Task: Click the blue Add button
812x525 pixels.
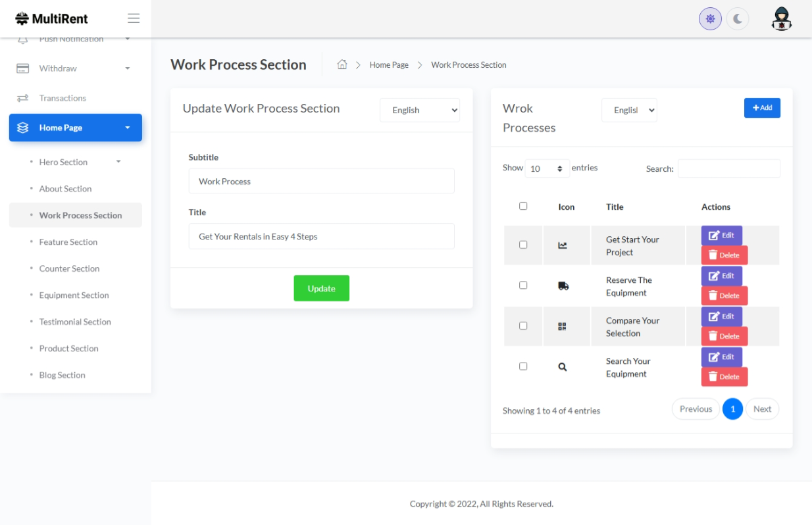Action: point(761,108)
